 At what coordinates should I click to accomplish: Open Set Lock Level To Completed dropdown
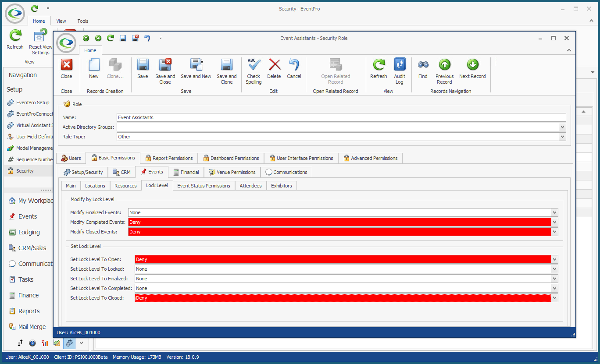point(554,288)
